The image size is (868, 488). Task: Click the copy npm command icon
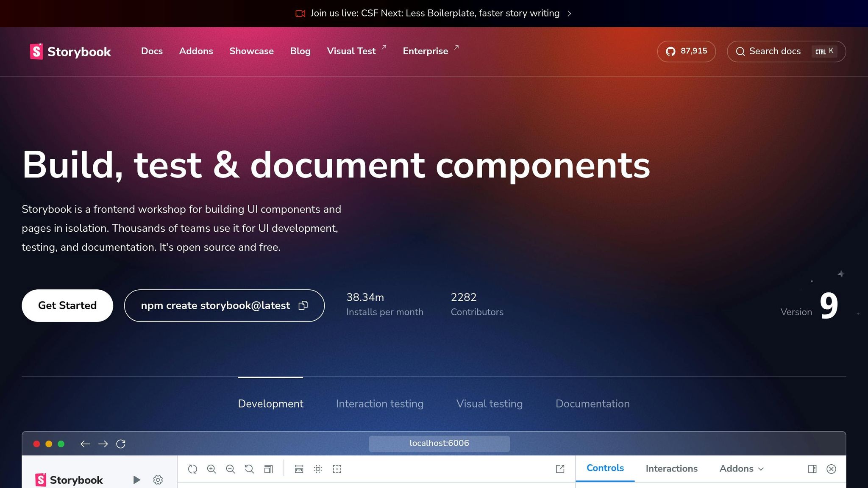[303, 305]
